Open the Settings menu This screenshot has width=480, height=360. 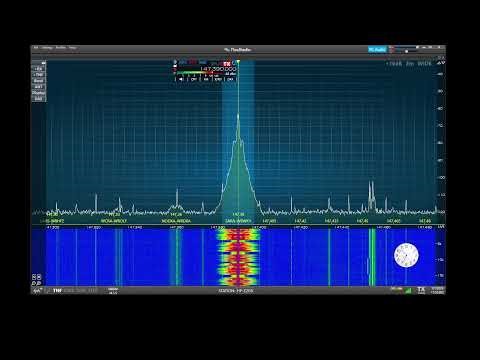click(x=47, y=48)
